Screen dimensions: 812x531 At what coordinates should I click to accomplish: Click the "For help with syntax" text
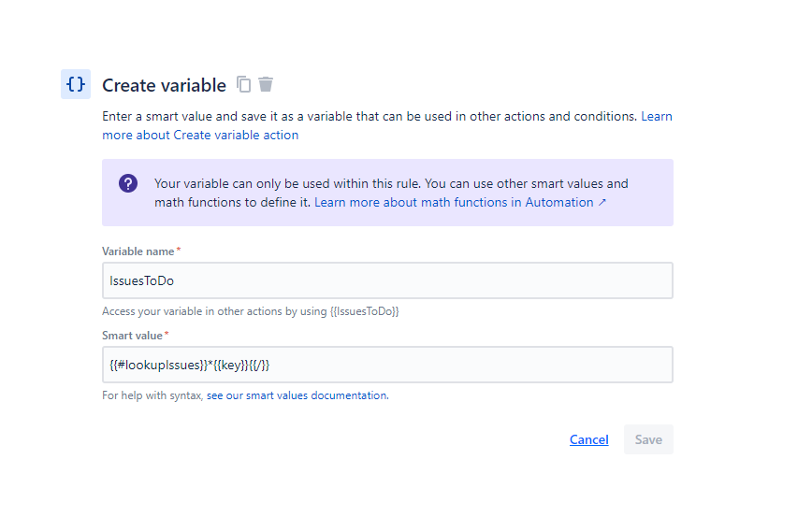pyautogui.click(x=152, y=395)
